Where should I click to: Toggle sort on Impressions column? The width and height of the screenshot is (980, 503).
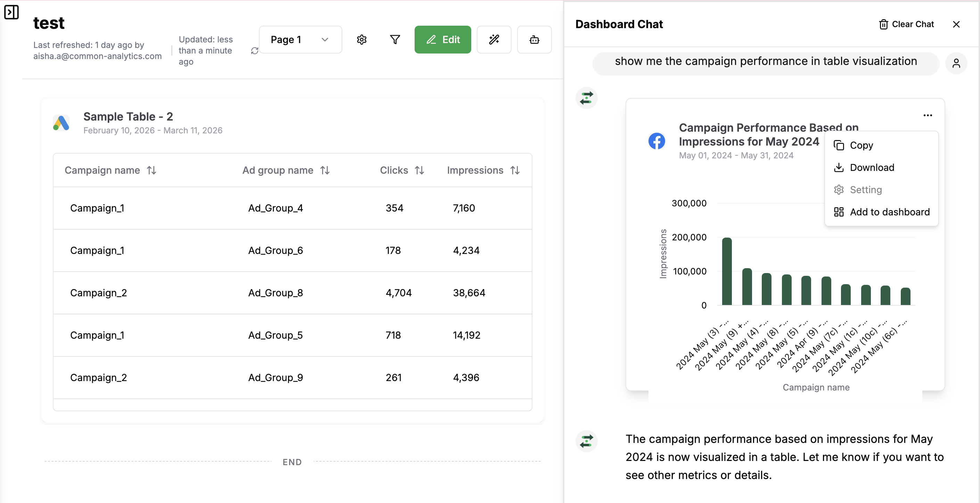coord(515,170)
